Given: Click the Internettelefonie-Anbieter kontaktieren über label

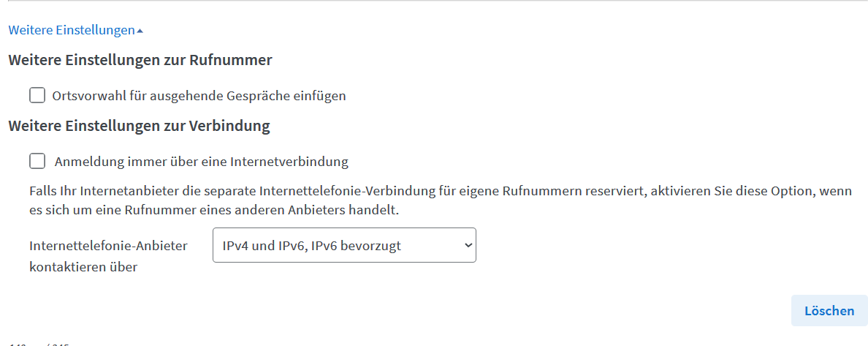Looking at the screenshot, I should pos(108,256).
